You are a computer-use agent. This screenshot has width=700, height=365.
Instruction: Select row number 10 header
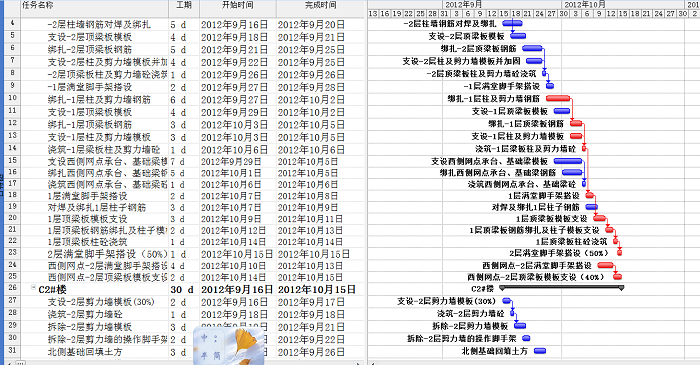tap(12, 99)
